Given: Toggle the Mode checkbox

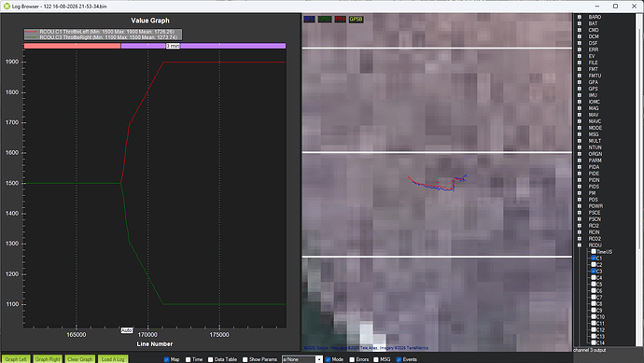Looking at the screenshot, I should [328, 359].
